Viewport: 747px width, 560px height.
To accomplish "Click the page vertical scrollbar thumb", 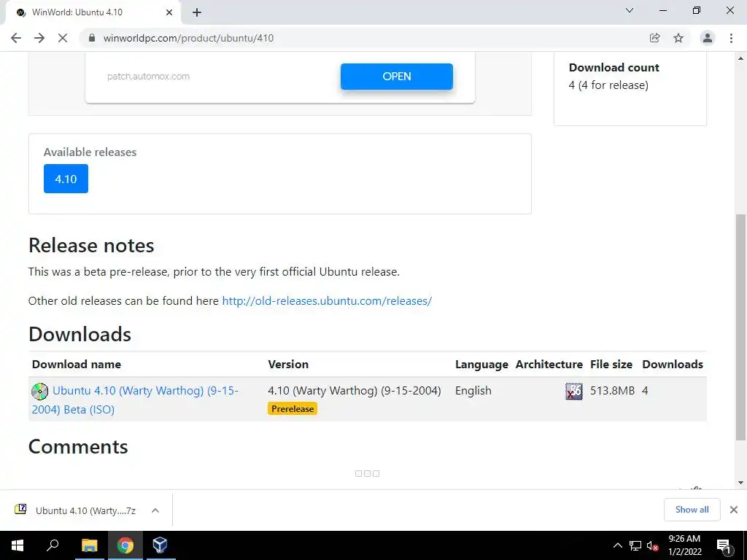I will point(740,327).
